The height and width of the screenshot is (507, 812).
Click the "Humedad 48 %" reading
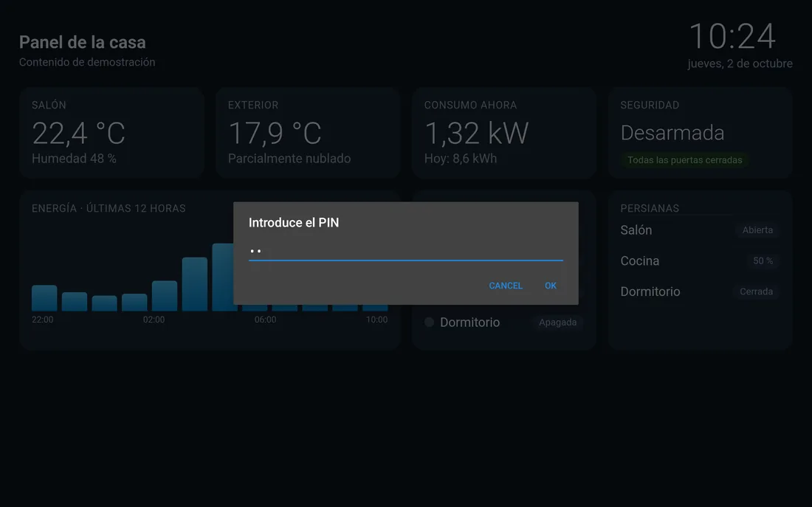(74, 159)
